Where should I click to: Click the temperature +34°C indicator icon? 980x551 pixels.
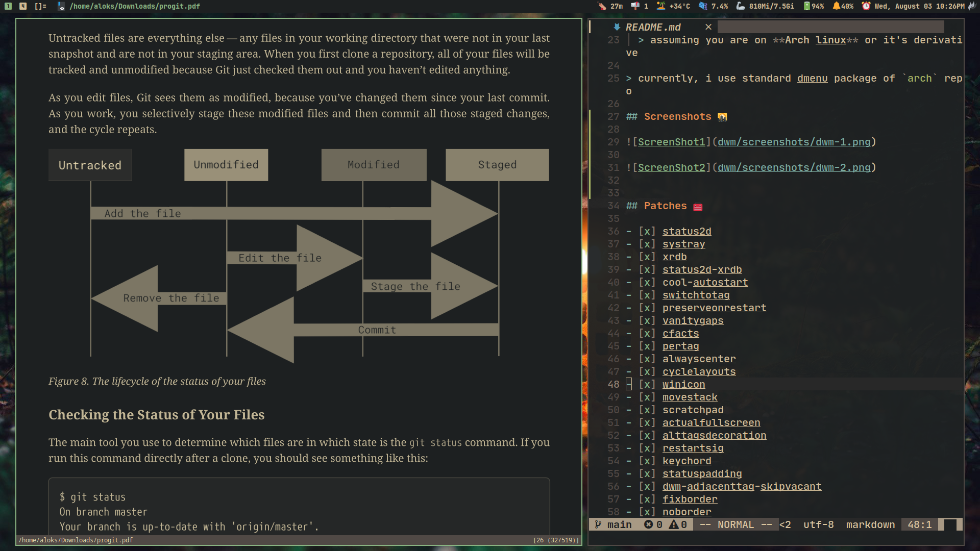point(660,6)
